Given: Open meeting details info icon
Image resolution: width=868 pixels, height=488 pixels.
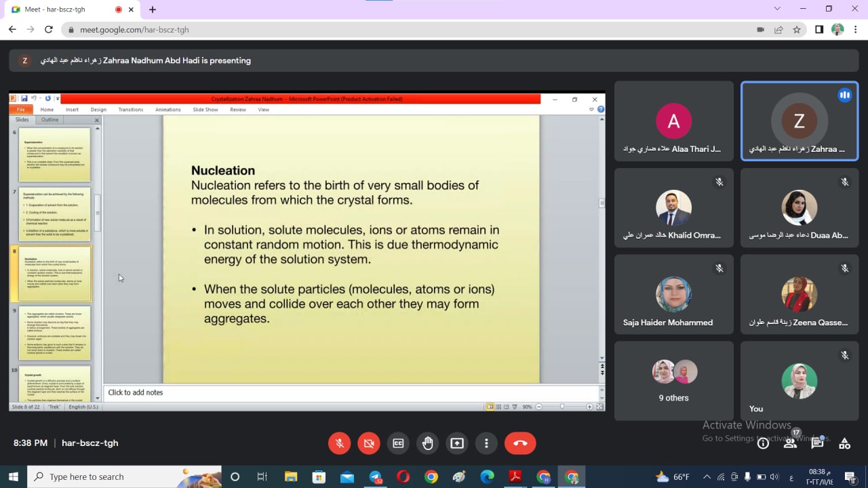Looking at the screenshot, I should (763, 443).
